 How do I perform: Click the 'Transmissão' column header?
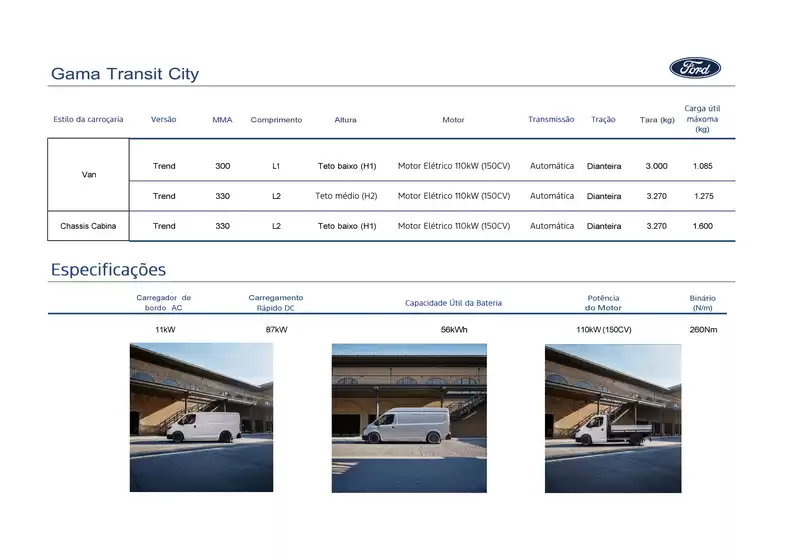tap(551, 119)
